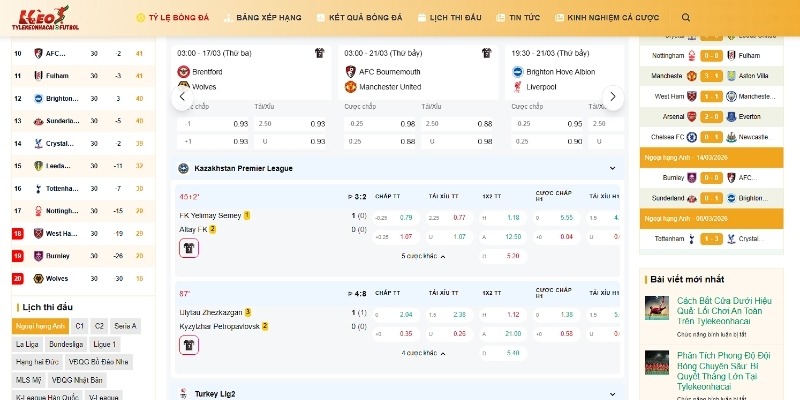Click the Kazakhstan Premier League emblem icon
The height and width of the screenshot is (400, 800).
pos(184,168)
